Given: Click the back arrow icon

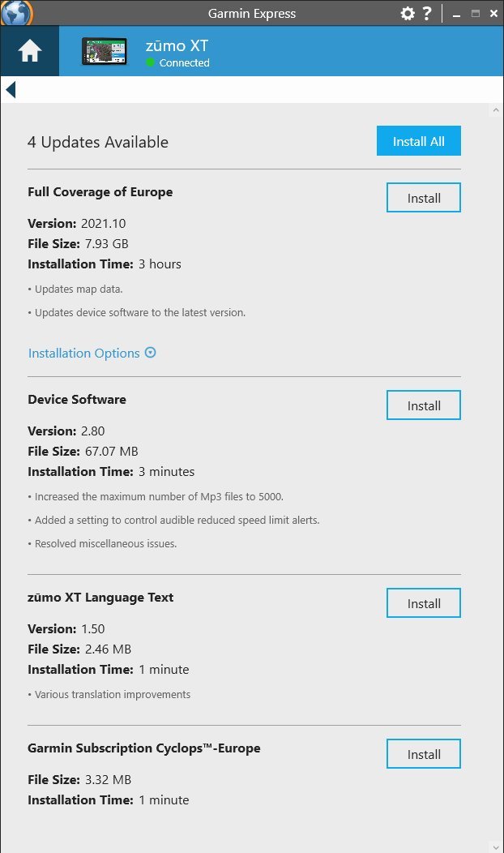Looking at the screenshot, I should (11, 89).
